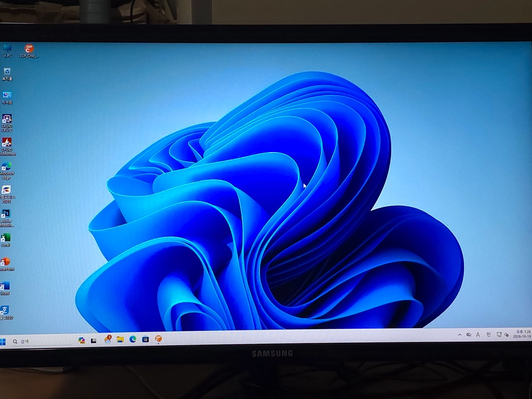Open Task View on the taskbar

coord(94,340)
